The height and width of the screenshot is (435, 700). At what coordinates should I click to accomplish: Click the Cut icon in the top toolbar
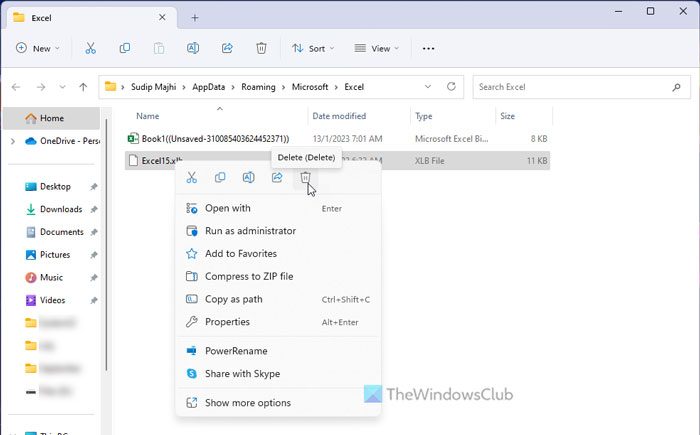(91, 48)
